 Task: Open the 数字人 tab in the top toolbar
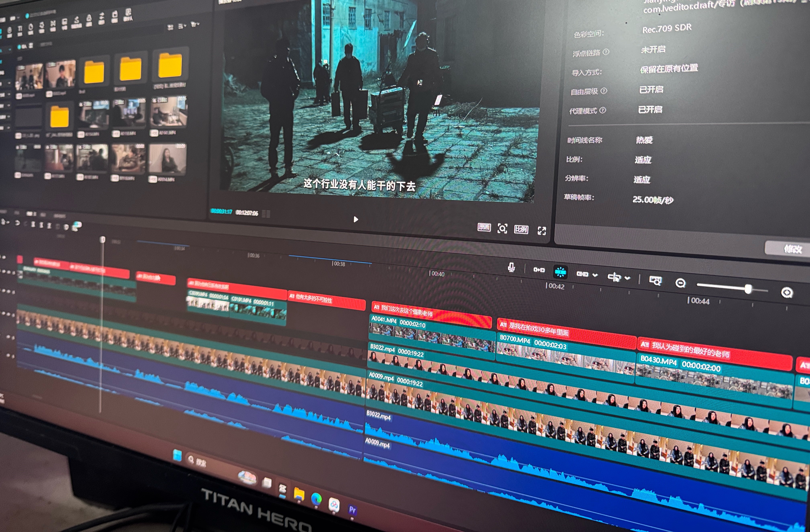coord(128,15)
